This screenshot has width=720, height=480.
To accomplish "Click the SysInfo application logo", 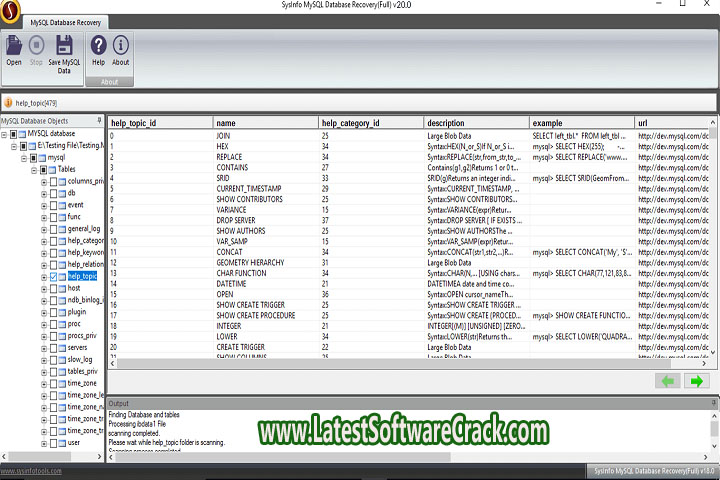I will (x=10, y=11).
